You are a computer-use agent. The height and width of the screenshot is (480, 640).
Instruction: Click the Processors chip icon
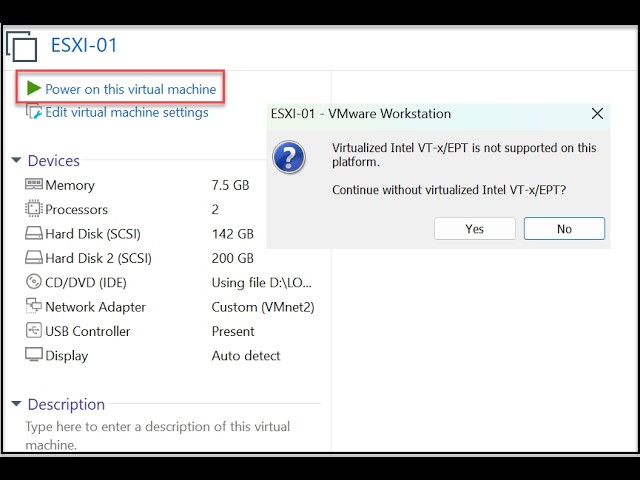coord(33,209)
